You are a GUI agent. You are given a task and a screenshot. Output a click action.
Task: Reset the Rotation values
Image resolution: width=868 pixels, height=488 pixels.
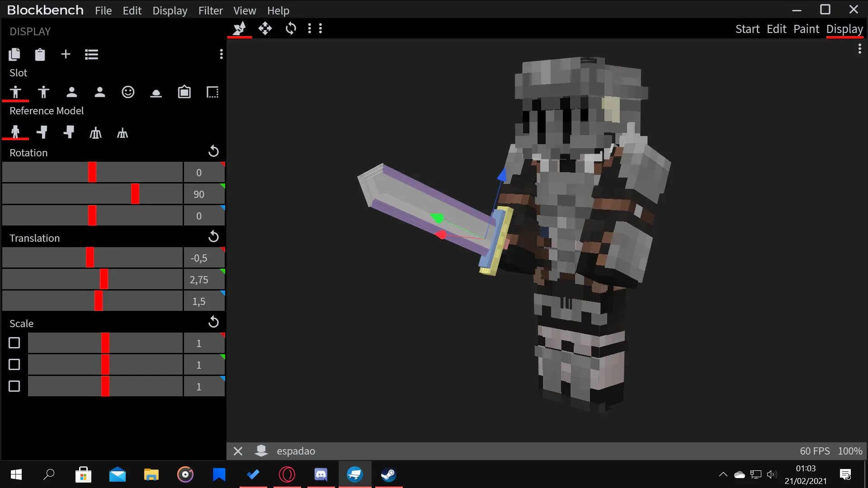[213, 151]
